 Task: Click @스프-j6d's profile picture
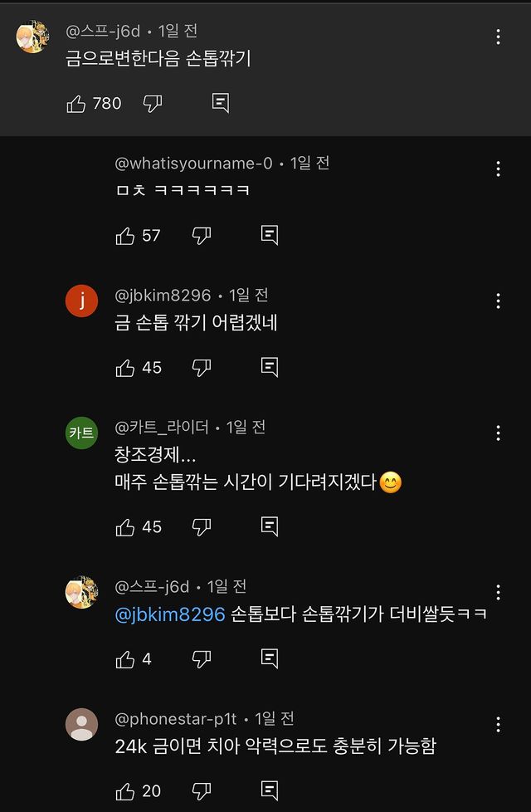tap(32, 37)
